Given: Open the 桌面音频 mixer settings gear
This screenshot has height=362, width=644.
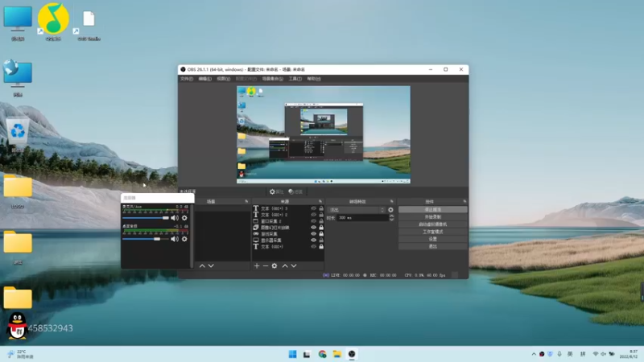Looking at the screenshot, I should click(184, 239).
